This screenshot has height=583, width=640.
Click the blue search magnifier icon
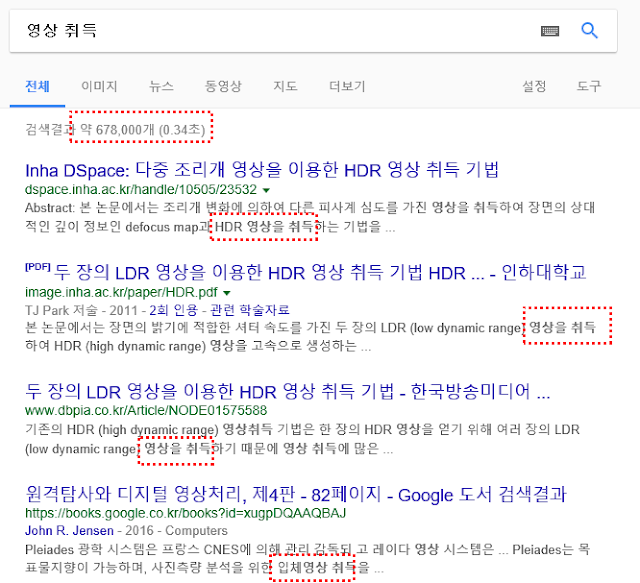click(589, 31)
